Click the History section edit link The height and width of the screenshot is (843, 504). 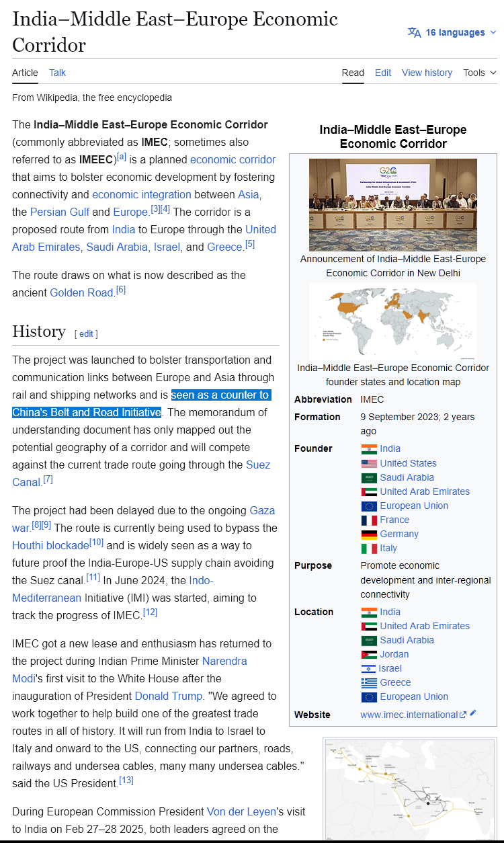click(x=86, y=333)
